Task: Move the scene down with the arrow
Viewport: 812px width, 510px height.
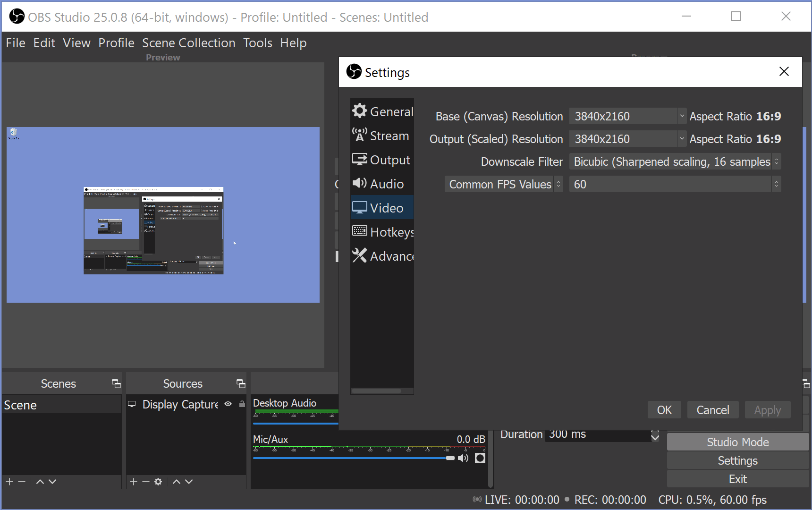Action: point(52,482)
